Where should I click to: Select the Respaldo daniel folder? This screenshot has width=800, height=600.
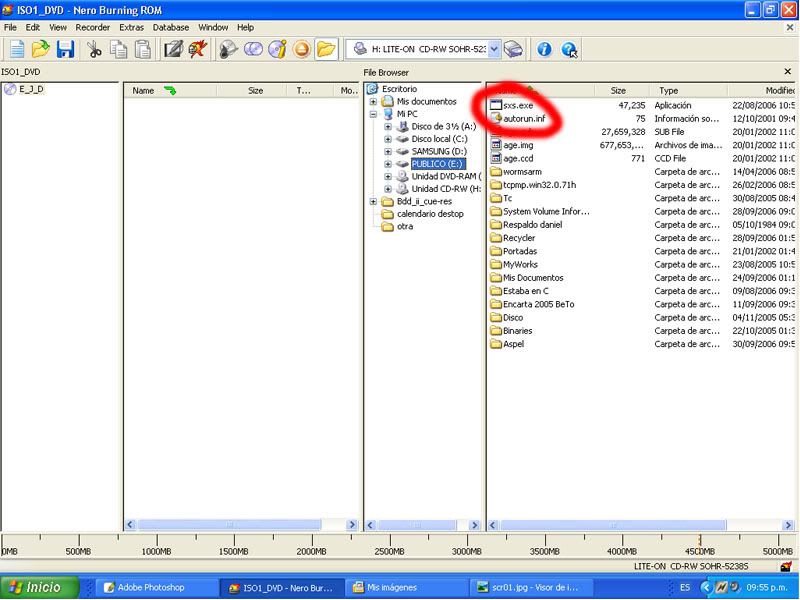point(532,225)
